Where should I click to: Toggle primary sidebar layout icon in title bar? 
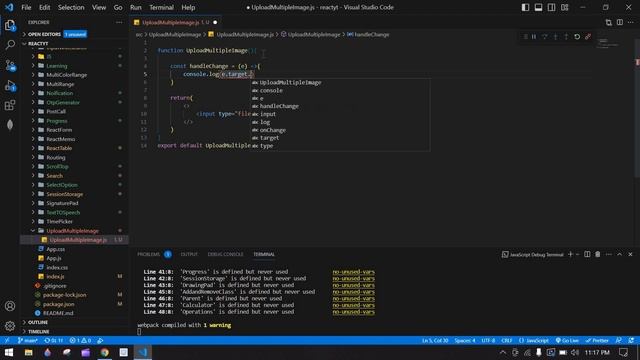pyautogui.click(x=525, y=7)
